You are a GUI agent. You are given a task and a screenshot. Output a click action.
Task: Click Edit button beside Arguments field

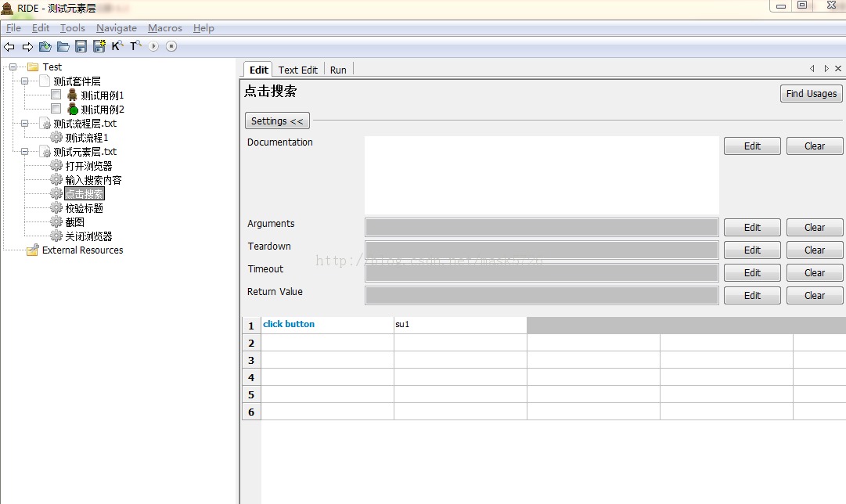click(752, 228)
